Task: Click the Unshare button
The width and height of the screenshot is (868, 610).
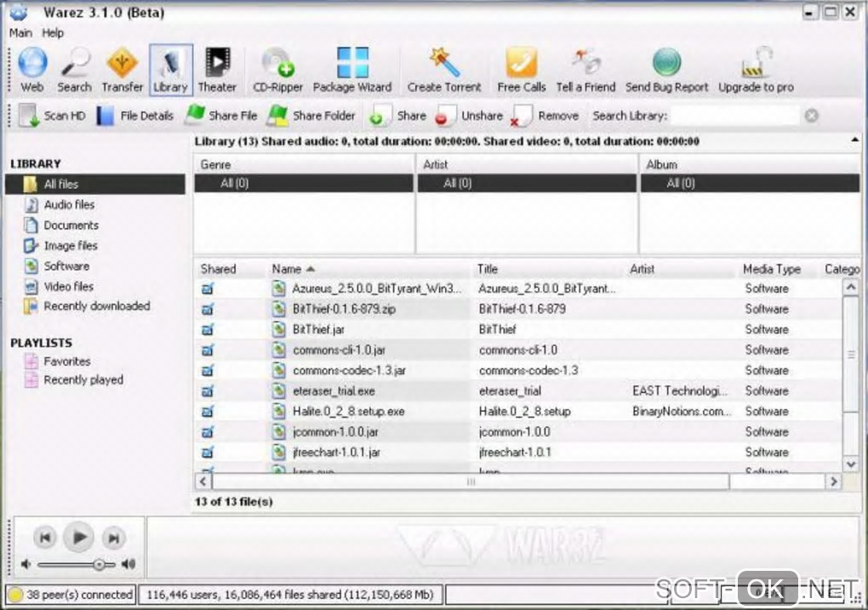Action: point(469,116)
